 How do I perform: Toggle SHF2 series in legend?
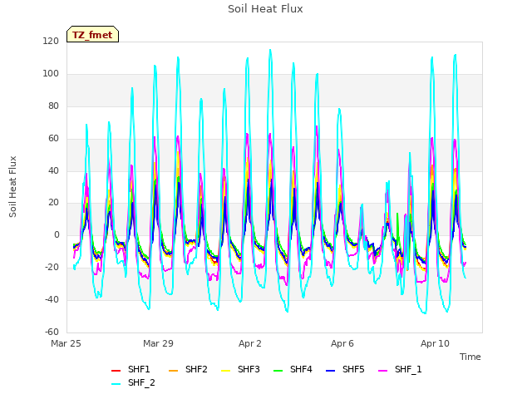click(x=188, y=369)
